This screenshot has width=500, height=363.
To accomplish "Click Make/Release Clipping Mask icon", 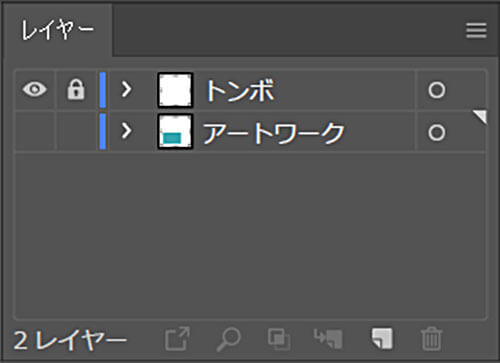I will (x=279, y=339).
